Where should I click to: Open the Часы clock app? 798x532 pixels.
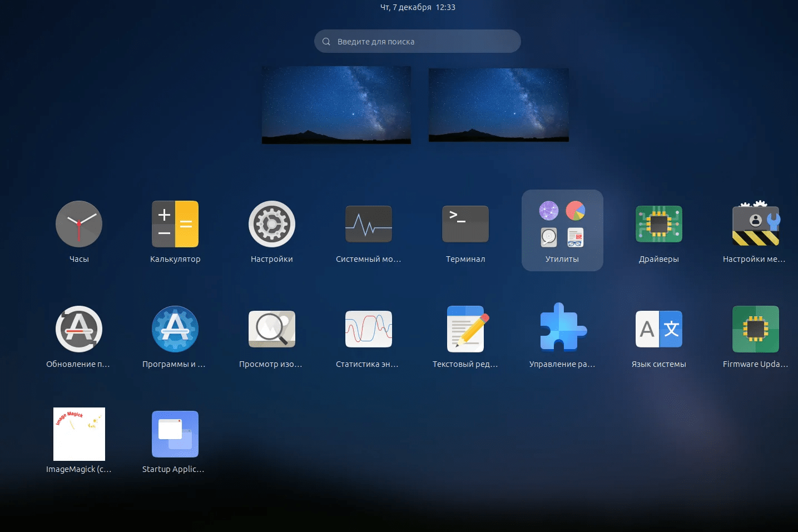pyautogui.click(x=79, y=224)
